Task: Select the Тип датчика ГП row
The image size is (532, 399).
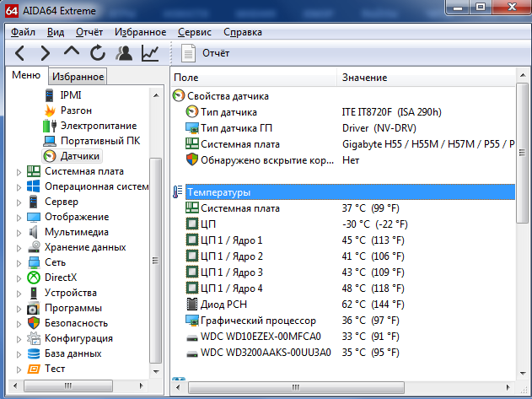Action: tap(350, 128)
